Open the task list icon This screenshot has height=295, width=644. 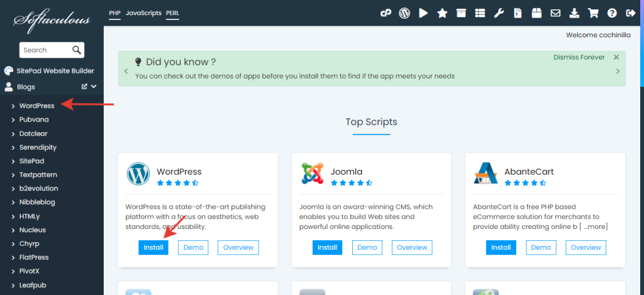pyautogui.click(x=480, y=13)
